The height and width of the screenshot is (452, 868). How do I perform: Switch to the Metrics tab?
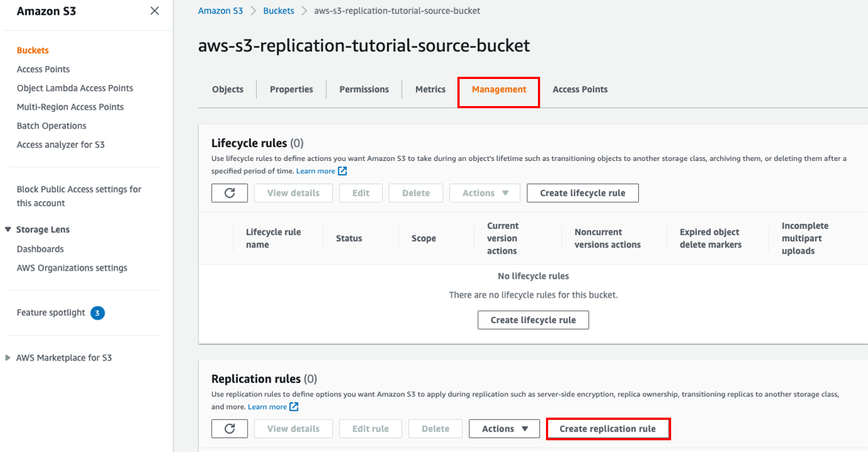[x=430, y=90]
